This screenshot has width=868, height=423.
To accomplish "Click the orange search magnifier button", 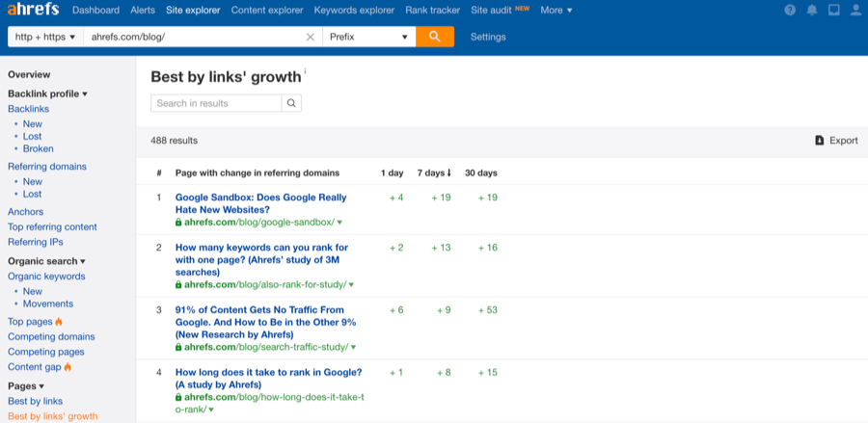I will click(x=435, y=37).
